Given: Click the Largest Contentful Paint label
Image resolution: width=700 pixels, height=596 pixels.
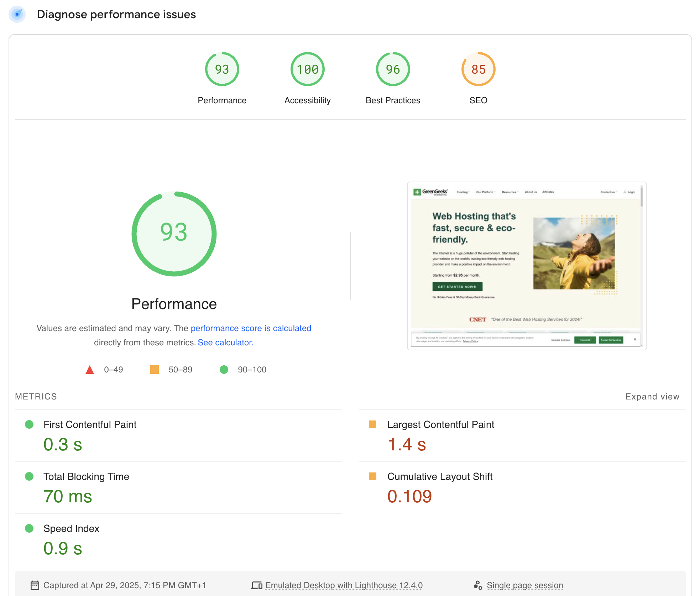Looking at the screenshot, I should (x=441, y=424).
